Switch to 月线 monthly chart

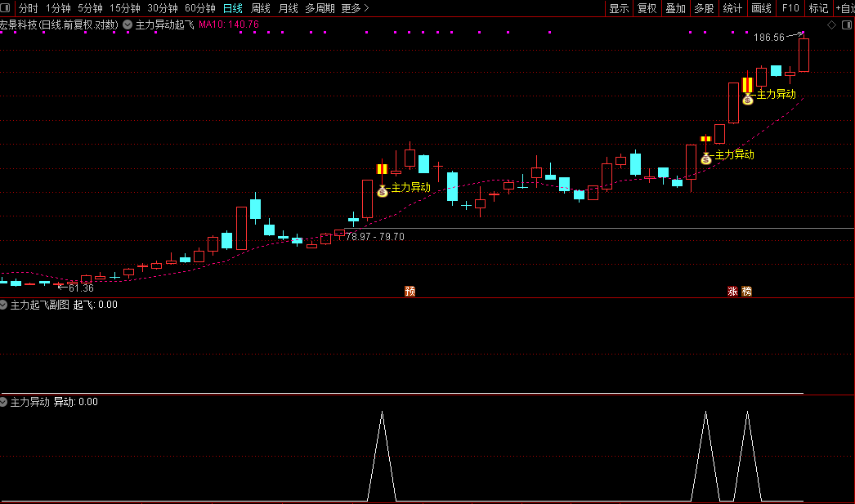click(x=288, y=8)
